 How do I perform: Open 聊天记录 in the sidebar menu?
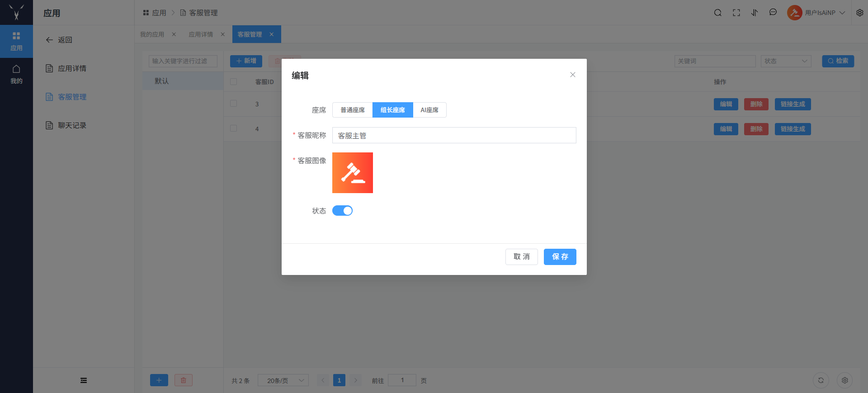coord(72,125)
